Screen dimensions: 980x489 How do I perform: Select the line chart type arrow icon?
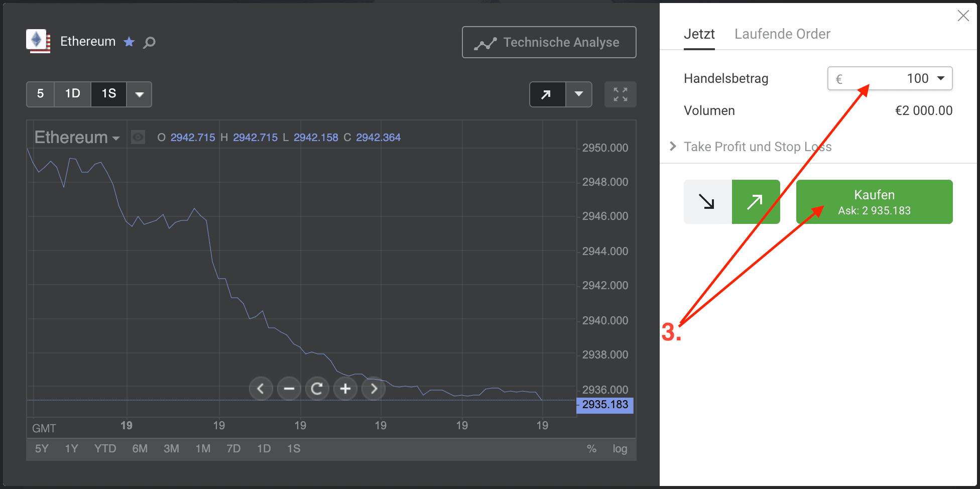[x=547, y=94]
